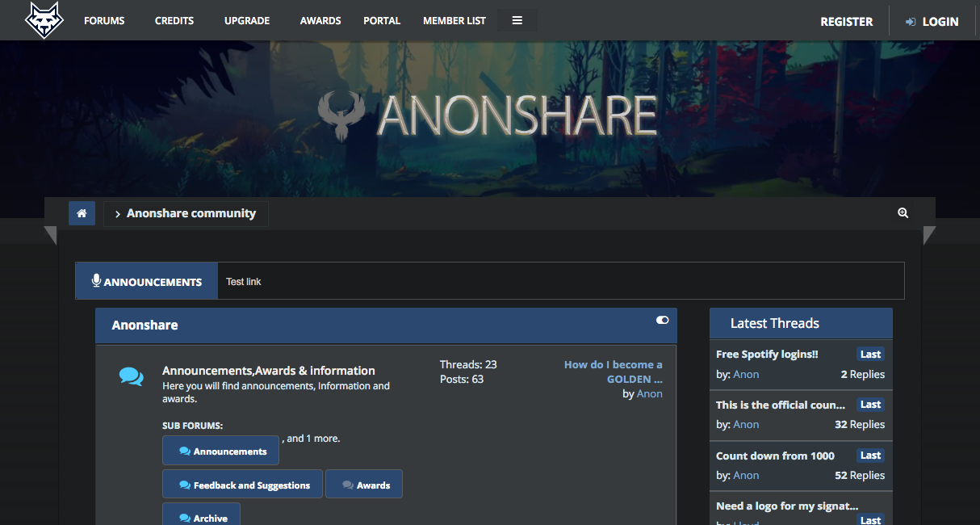Click the chat bubbles forum icon
This screenshot has height=525, width=980.
(132, 376)
